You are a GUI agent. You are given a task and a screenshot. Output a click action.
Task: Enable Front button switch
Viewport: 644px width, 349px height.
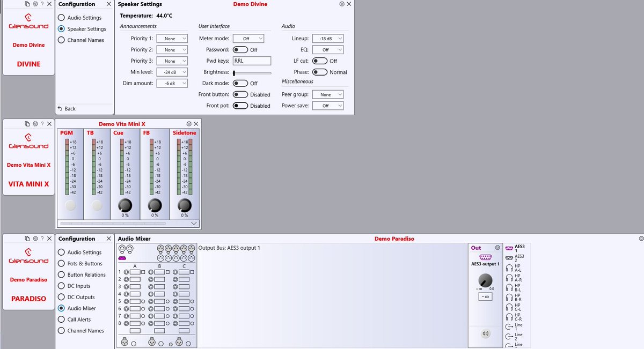point(240,94)
